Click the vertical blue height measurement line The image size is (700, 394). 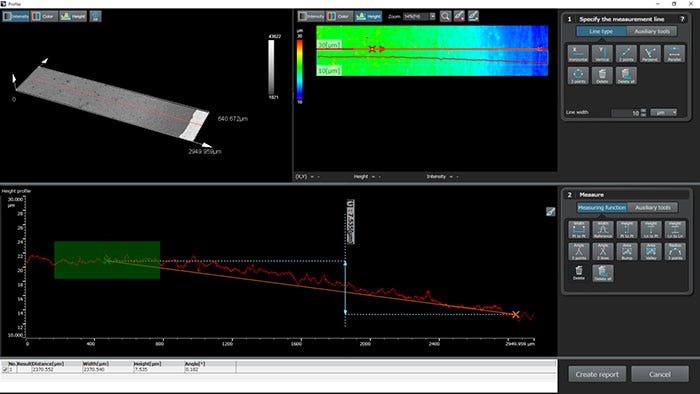(x=345, y=288)
